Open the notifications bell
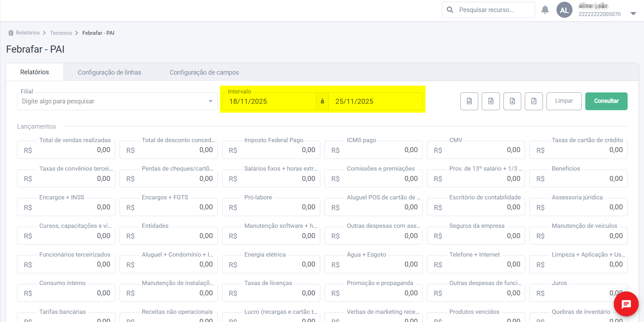 click(x=545, y=10)
